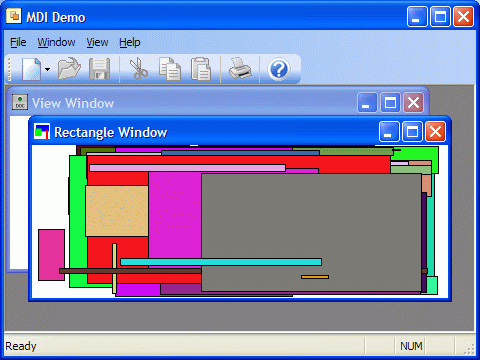Open the dropdown arrow beside New icon
The width and height of the screenshot is (480, 360).
pyautogui.click(x=48, y=69)
